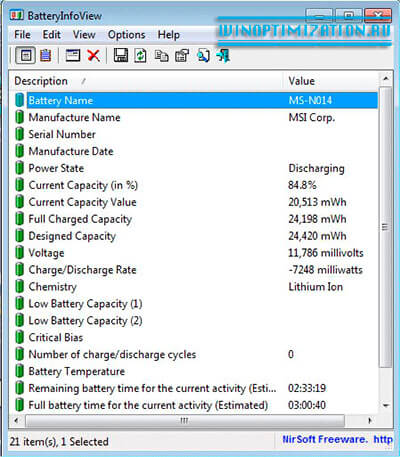Select Number of charge/discharge cycles row
This screenshot has width=400, height=457.
coord(196,354)
